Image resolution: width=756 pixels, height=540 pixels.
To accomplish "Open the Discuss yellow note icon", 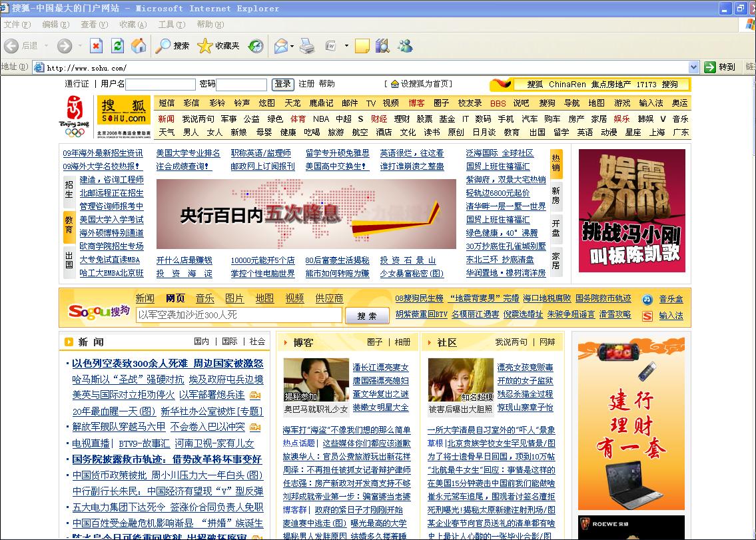I will point(362,46).
